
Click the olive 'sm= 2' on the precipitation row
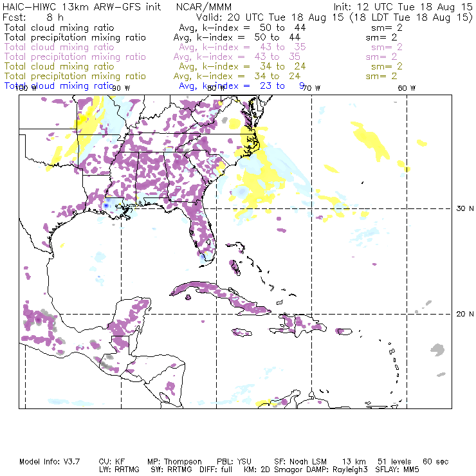tap(381, 76)
